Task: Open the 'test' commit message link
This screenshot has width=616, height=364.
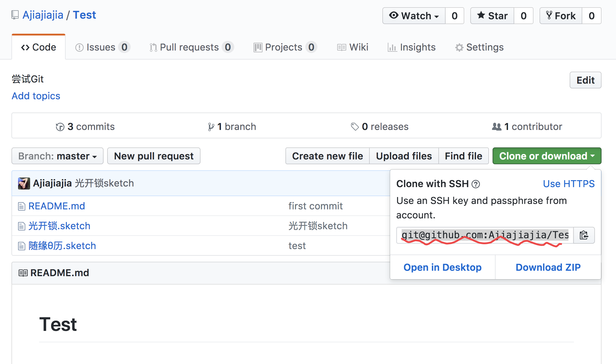Action: click(x=297, y=246)
